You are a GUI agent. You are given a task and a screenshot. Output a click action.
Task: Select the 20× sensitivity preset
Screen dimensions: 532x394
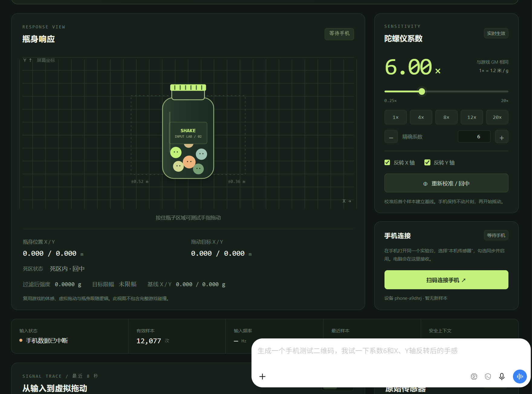[x=497, y=117]
